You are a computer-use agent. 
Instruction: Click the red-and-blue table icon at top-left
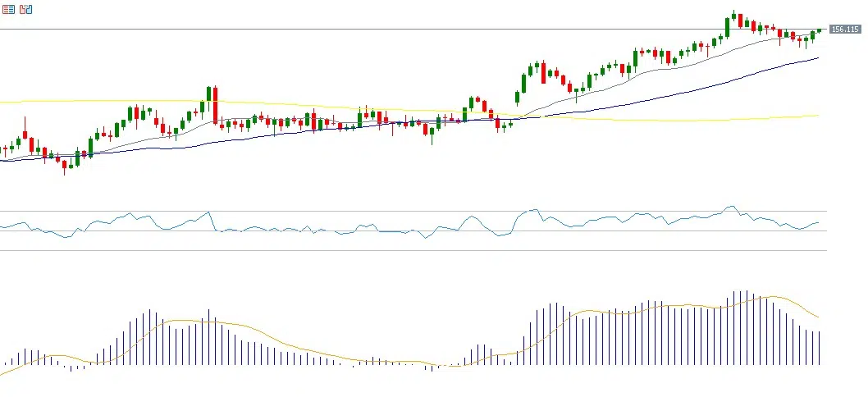coord(7,9)
